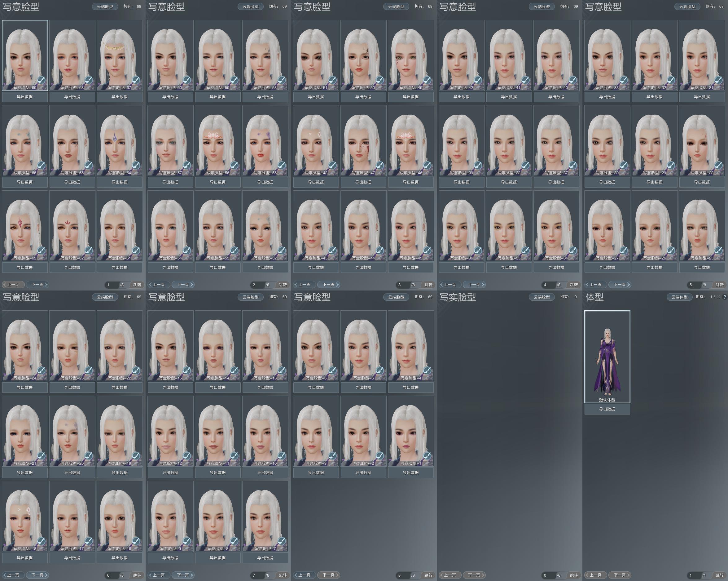Image resolution: width=728 pixels, height=581 pixels.
Task: Select the brush icon on 写意脸型-15
Action: (x=187, y=371)
